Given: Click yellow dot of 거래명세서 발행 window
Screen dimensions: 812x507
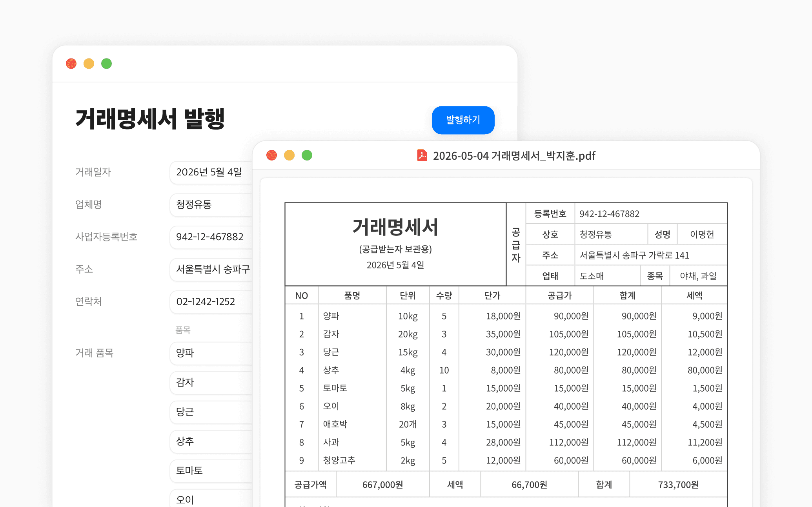Looking at the screenshot, I should click(x=89, y=64).
